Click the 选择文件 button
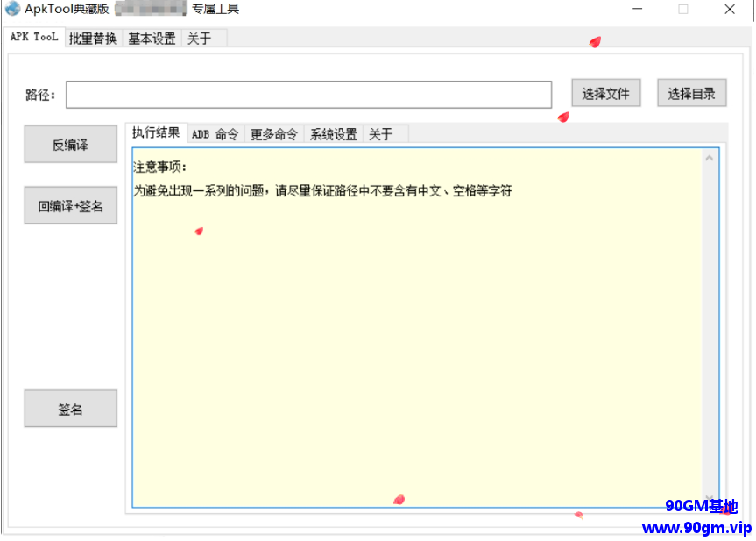The height and width of the screenshot is (541, 756). tap(605, 93)
